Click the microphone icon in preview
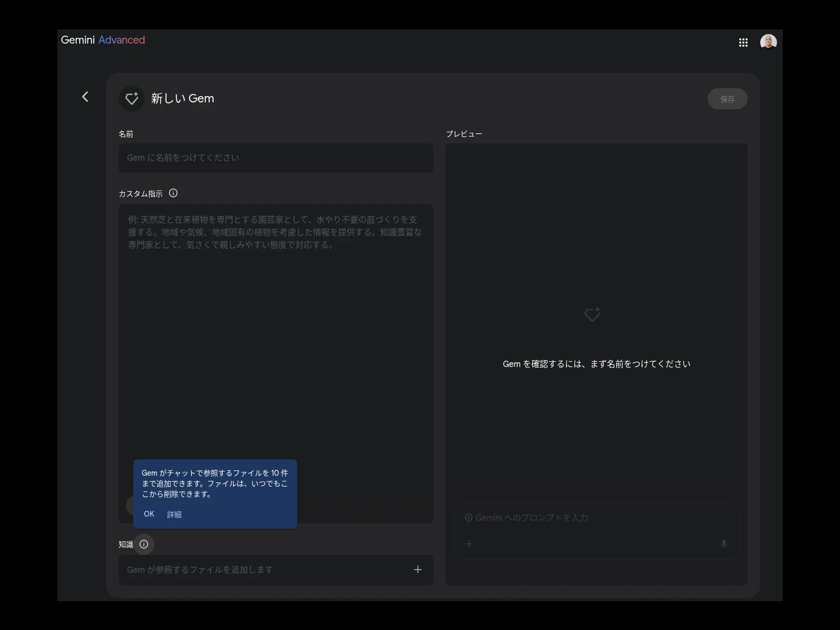Screen dimensions: 840x630 (723, 544)
